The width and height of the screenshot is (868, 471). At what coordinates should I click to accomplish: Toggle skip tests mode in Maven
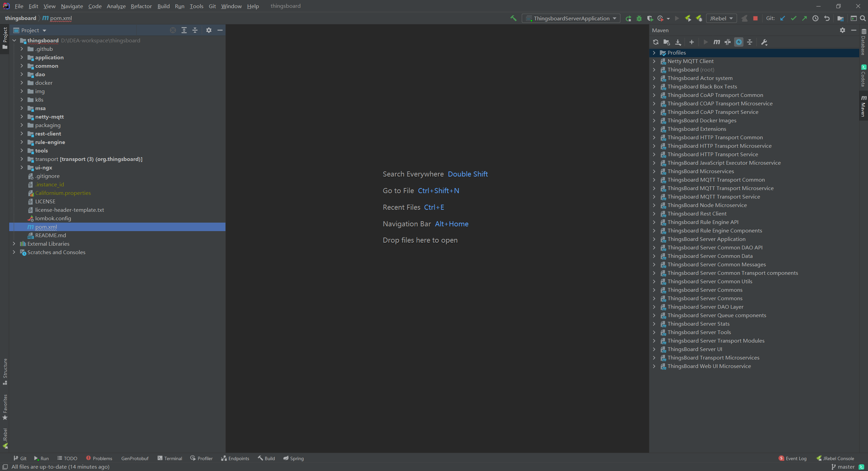[x=728, y=42]
